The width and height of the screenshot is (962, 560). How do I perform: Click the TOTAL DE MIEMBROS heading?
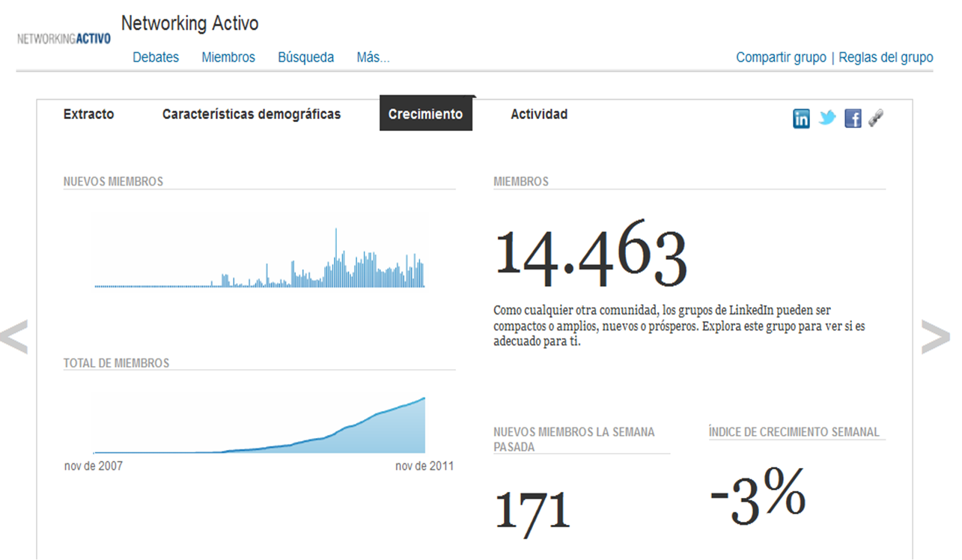pos(116,363)
